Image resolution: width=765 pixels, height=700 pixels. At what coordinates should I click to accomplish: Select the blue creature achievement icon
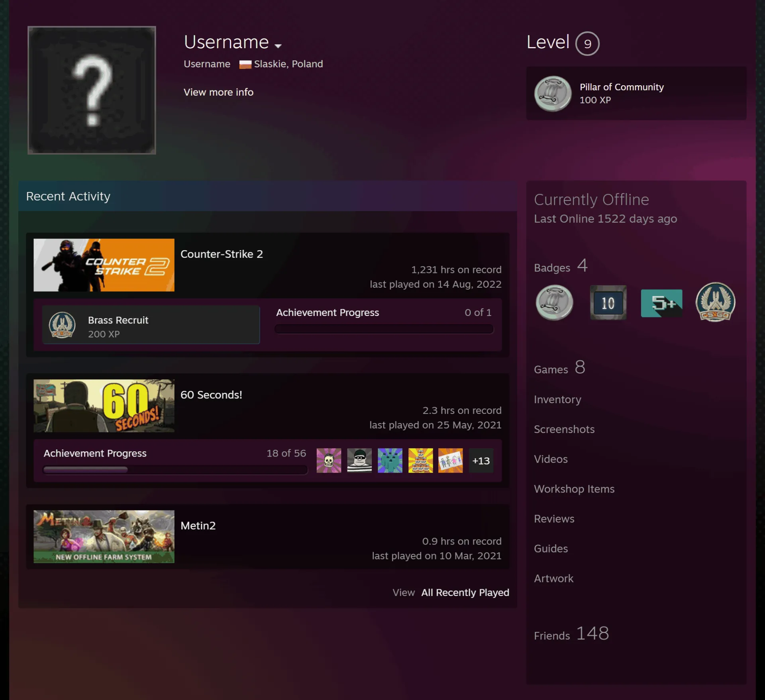click(x=390, y=461)
